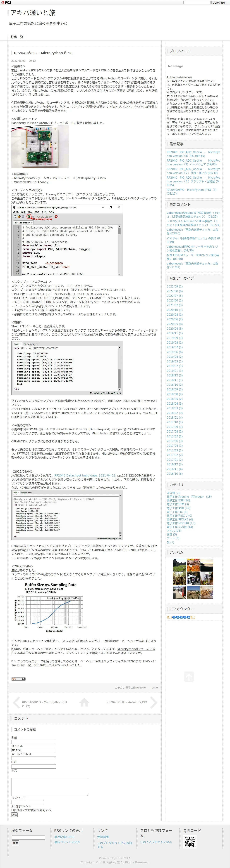The width and height of the screenshot is (230, 868).
Task: Open the No Image profile picture
Action: coord(175,66)
